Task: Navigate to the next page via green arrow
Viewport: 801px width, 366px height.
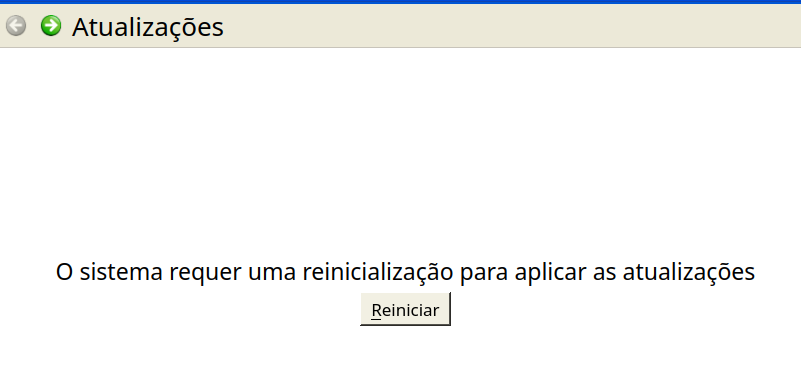Action: click(x=51, y=26)
